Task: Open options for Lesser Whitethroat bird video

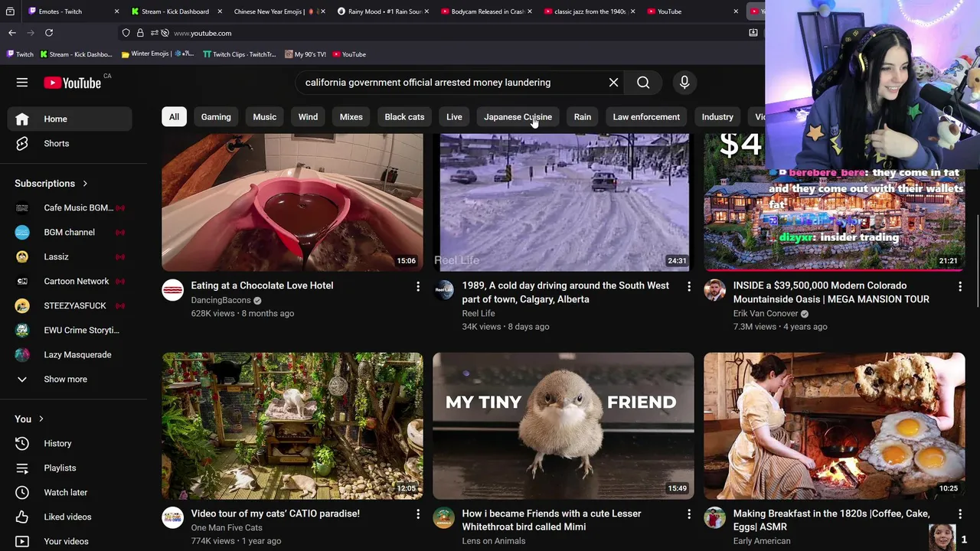Action: 689,514
